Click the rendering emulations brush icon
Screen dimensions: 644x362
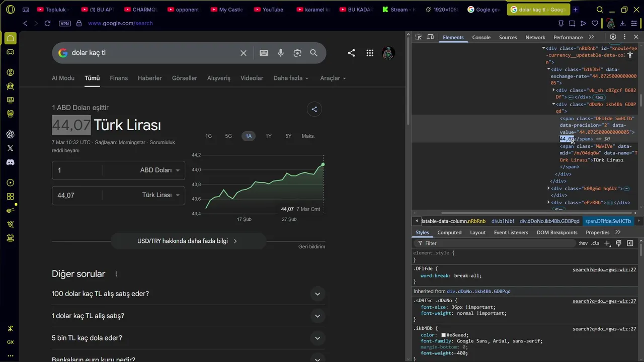(618, 243)
